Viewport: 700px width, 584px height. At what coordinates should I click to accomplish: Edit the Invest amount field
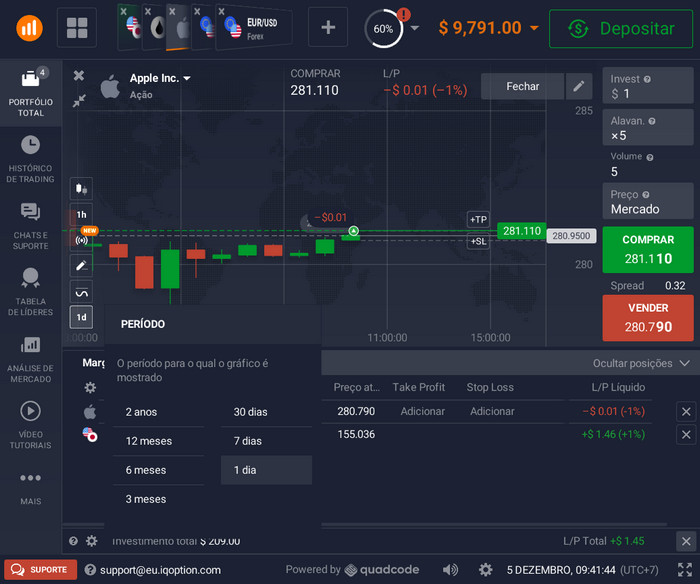[648, 86]
